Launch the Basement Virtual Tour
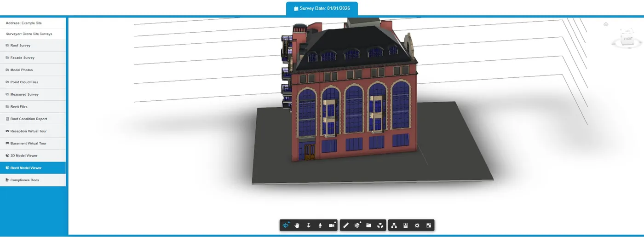 (x=33, y=143)
